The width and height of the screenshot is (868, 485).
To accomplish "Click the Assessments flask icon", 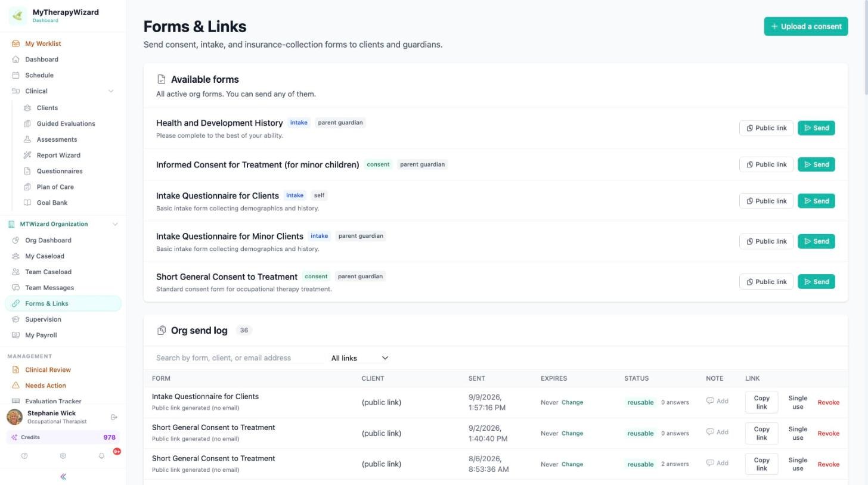I will click(27, 139).
